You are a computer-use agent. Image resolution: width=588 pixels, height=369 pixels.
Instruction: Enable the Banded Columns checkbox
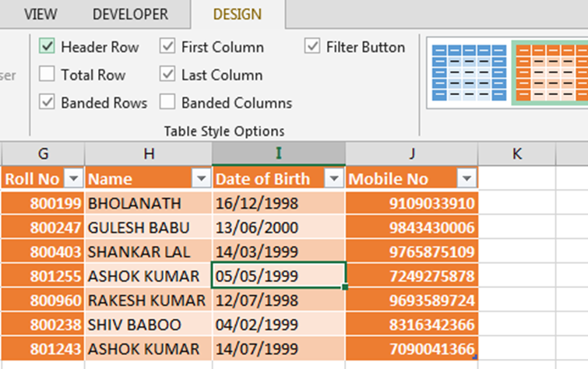pyautogui.click(x=167, y=103)
